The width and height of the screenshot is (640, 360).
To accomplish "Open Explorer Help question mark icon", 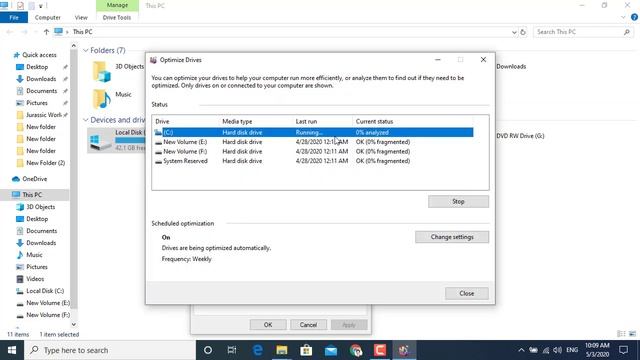I will coord(634,17).
